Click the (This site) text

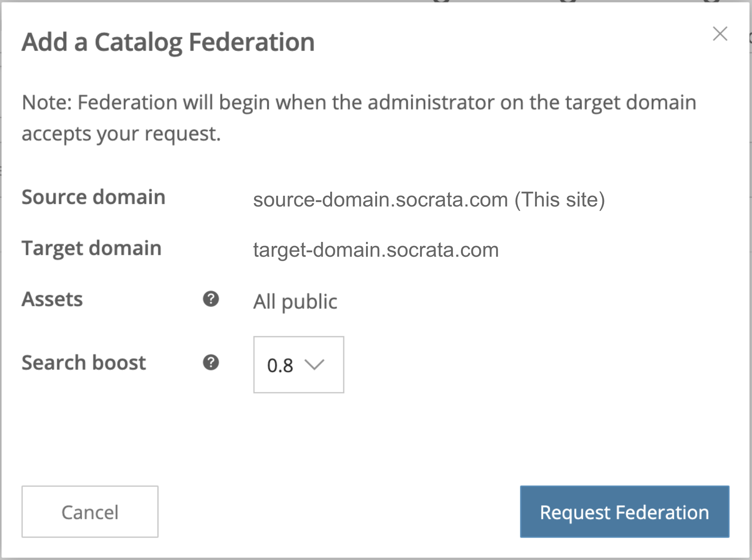pos(560,200)
